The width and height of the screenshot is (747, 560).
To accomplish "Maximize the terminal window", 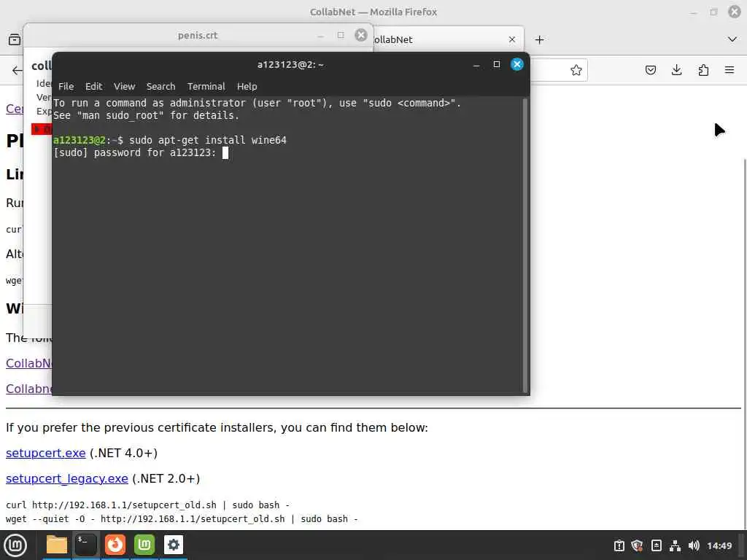I will click(496, 64).
